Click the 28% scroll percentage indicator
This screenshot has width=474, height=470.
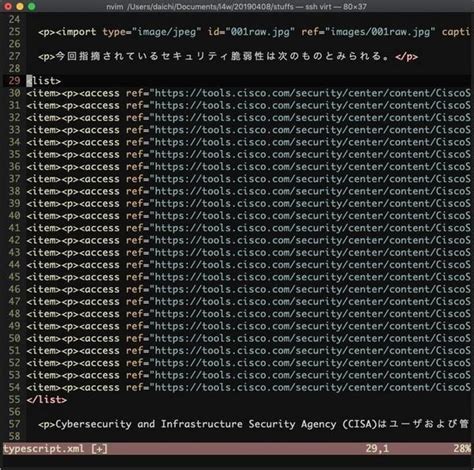(x=462, y=449)
